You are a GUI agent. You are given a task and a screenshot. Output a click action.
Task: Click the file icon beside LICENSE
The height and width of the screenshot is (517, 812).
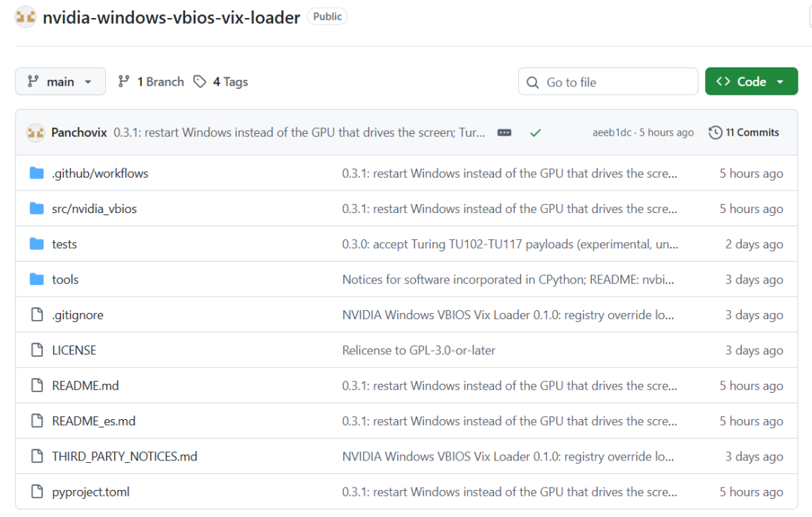point(37,349)
